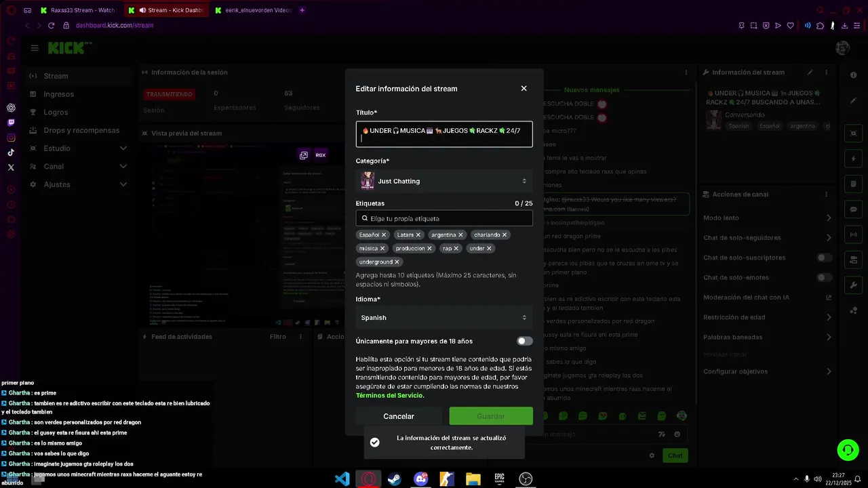
Task: Open the Categoría dropdown showing Just Chatting
Action: (x=444, y=181)
